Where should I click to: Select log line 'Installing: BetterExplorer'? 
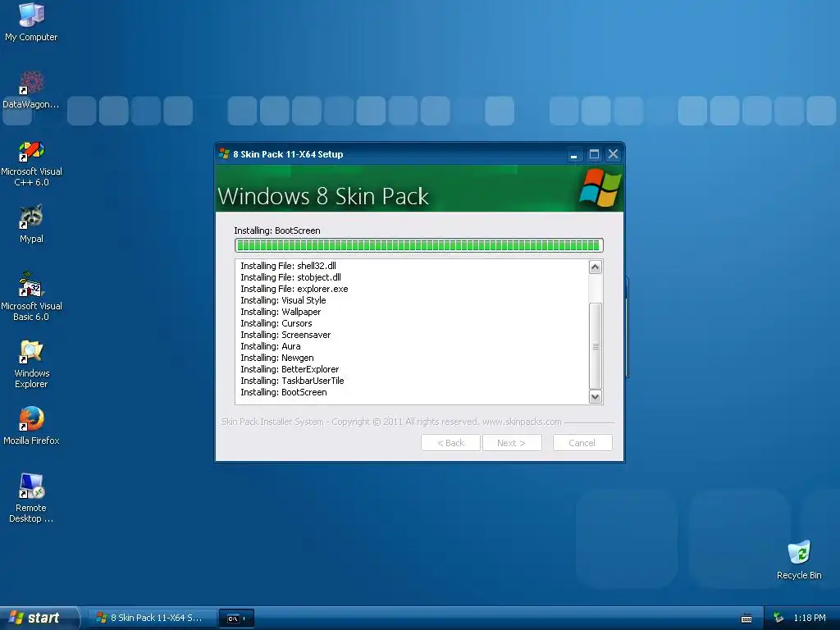290,370
